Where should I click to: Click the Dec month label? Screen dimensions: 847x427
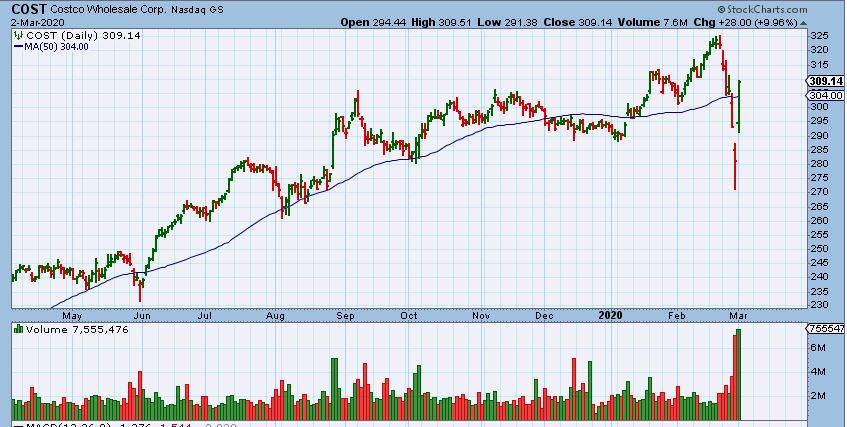pyautogui.click(x=544, y=315)
